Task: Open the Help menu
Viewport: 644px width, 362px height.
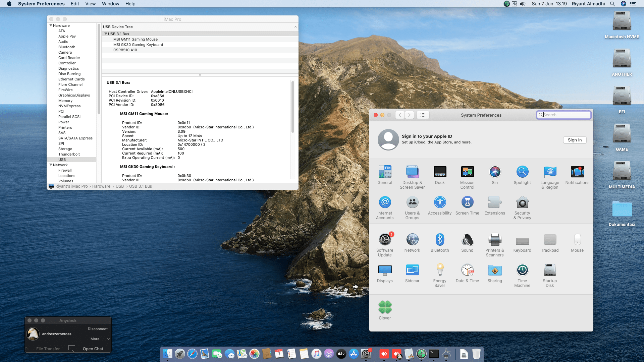Action: 130,4
